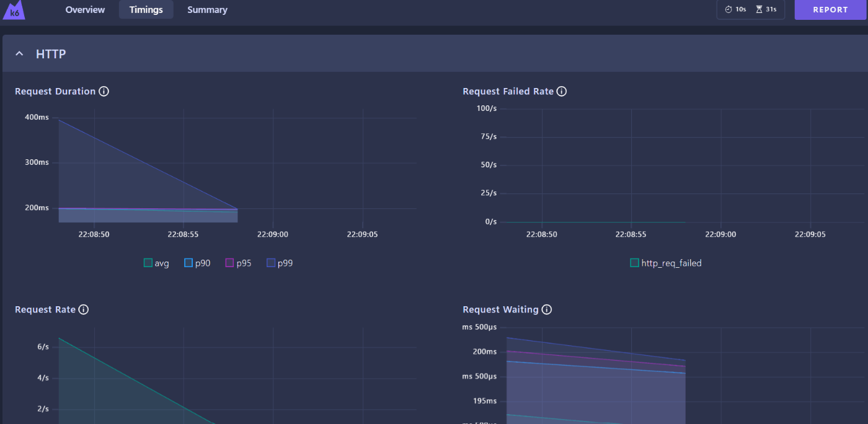Open info icon next to Request Rate
The image size is (868, 424).
(84, 309)
